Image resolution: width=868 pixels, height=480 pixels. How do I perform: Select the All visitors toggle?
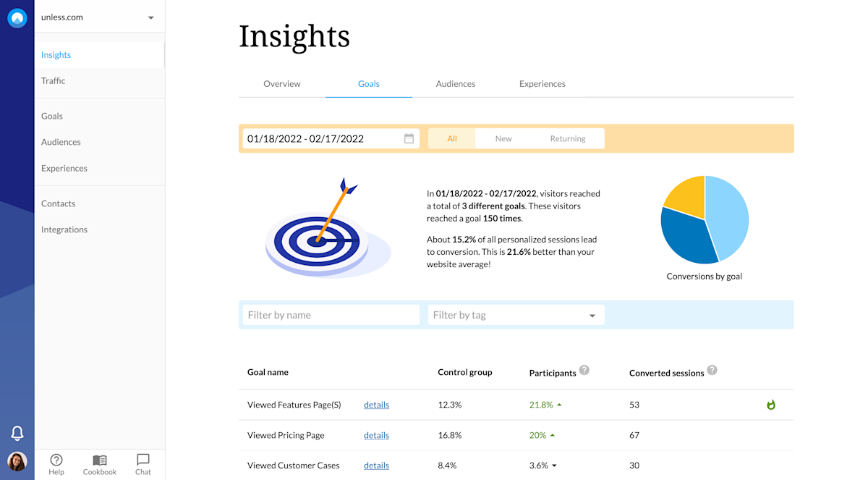(x=452, y=138)
